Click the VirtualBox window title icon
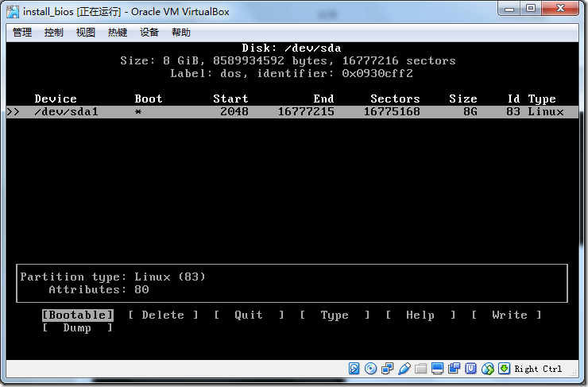Viewport: 588px width, 387px height. (x=14, y=12)
